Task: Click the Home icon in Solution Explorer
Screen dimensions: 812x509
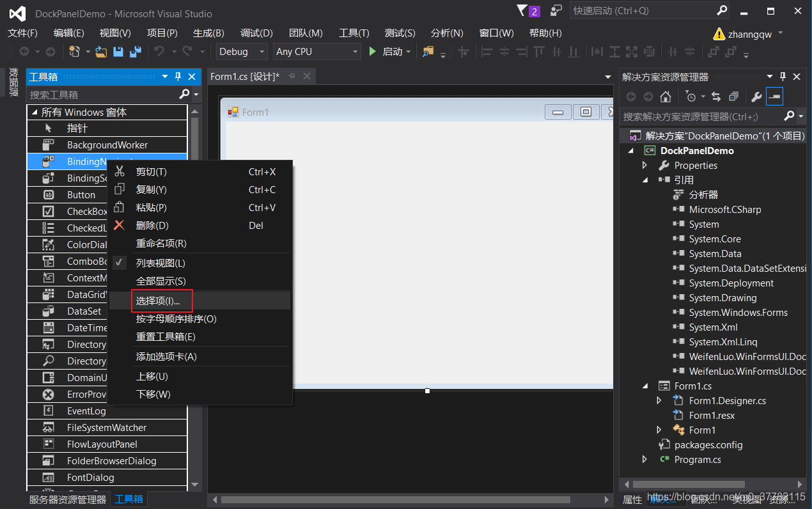Action: coord(666,97)
